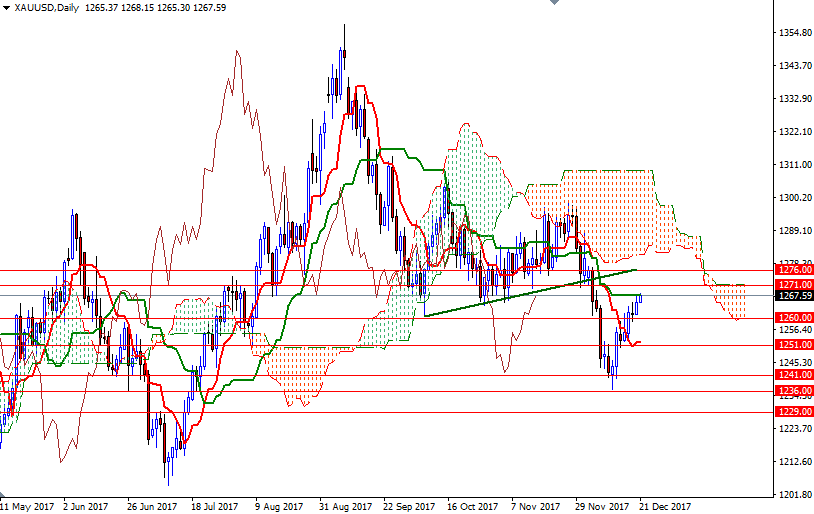Click the gray chart shift triangle marker
814x514 pixels.
pos(555,5)
